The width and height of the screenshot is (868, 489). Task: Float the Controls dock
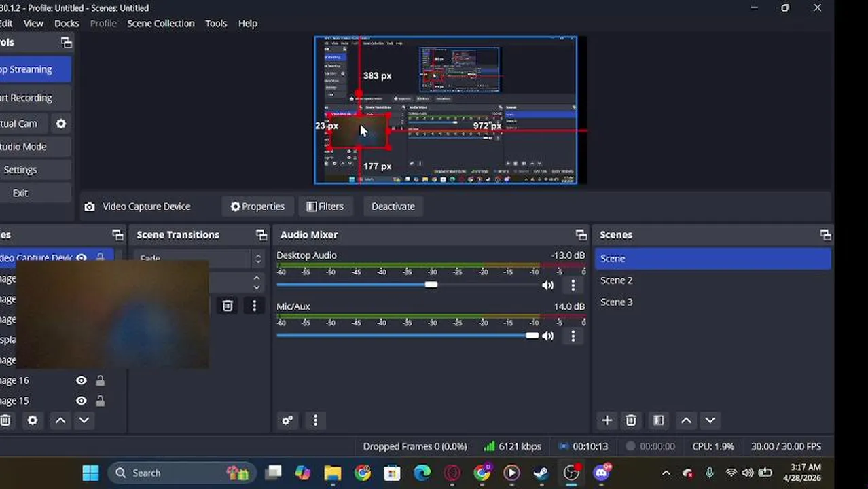[x=66, y=43]
